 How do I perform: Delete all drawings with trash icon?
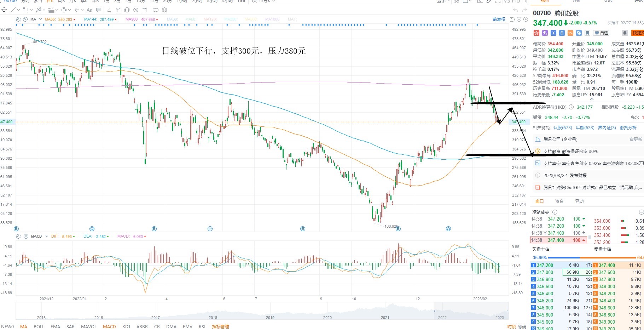[145, 10]
